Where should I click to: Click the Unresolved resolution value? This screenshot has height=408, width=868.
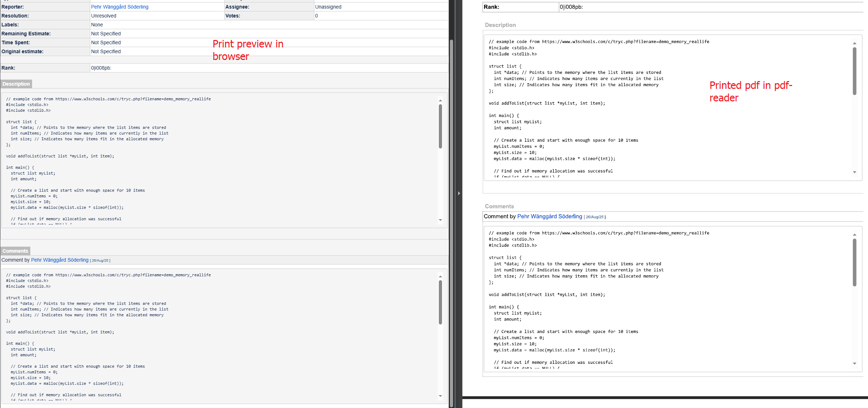[x=103, y=16]
